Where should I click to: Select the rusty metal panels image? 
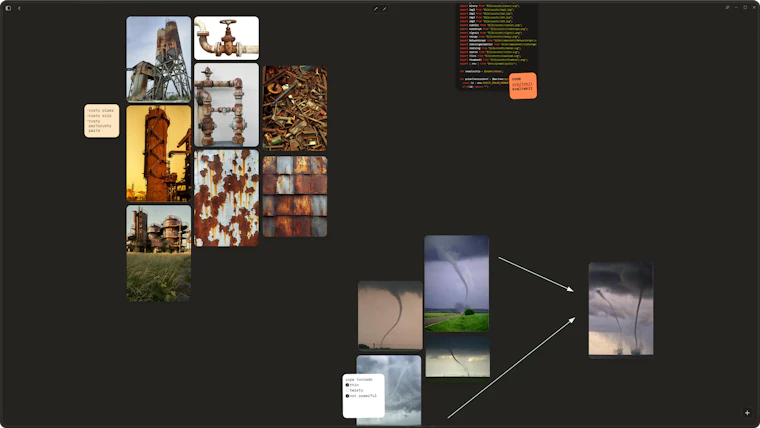tap(295, 196)
